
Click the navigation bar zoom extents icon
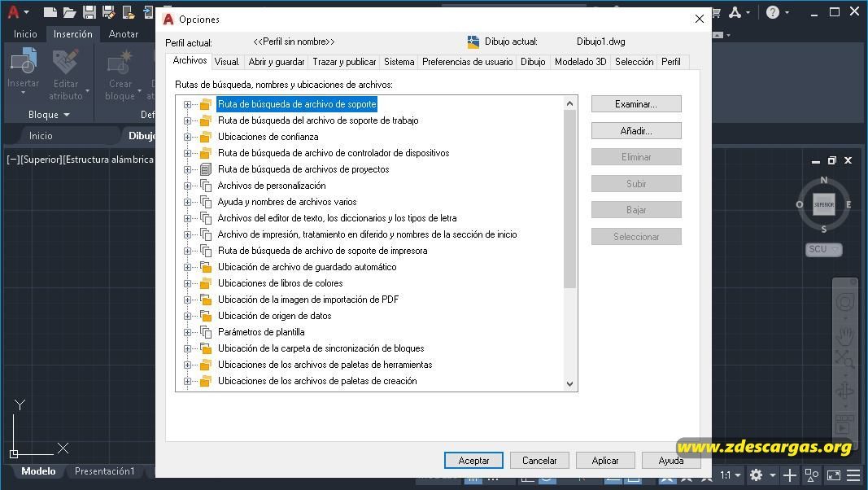pyautogui.click(x=844, y=359)
